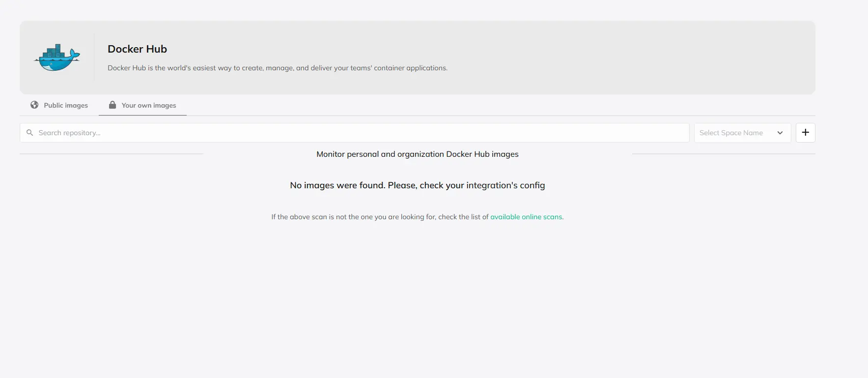Click the divider line right of Monitor caption
Screen dimensions: 868x378
[723, 154]
